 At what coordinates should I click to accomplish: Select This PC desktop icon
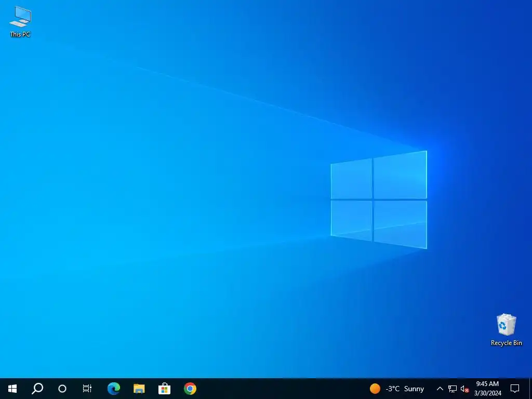click(20, 21)
